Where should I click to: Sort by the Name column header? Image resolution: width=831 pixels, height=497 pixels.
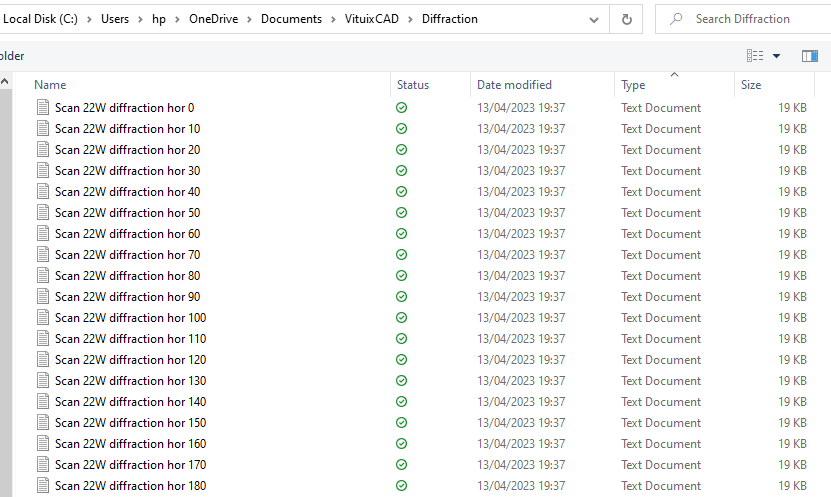click(50, 85)
